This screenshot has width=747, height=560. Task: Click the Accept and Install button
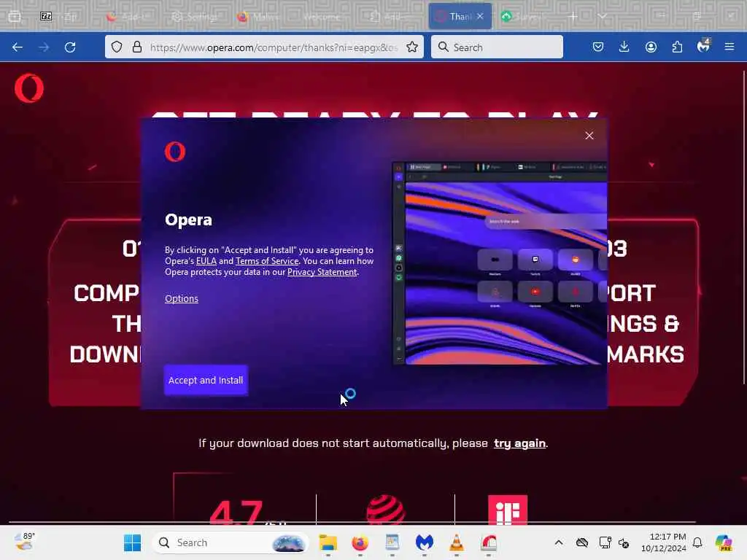206,380
